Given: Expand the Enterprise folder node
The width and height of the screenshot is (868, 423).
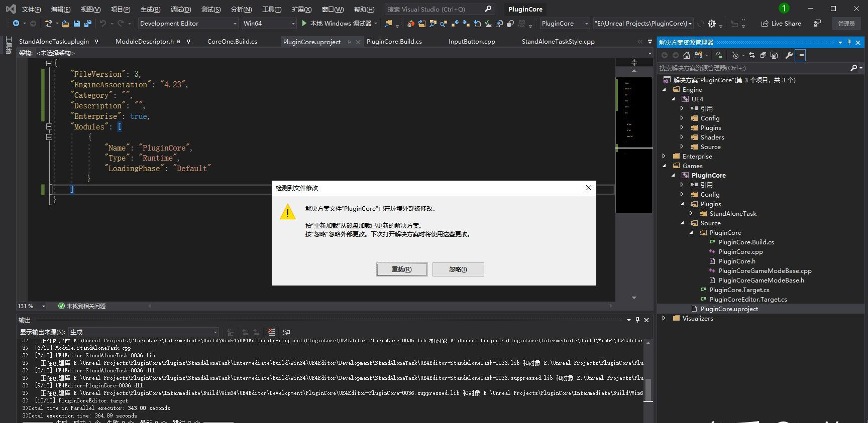Looking at the screenshot, I should click(x=664, y=157).
